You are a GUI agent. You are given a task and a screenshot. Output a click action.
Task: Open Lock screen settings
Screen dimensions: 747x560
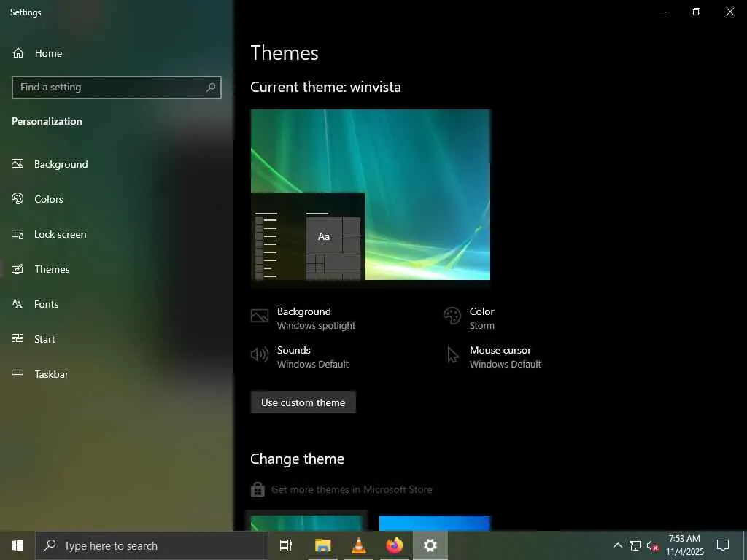point(49,234)
